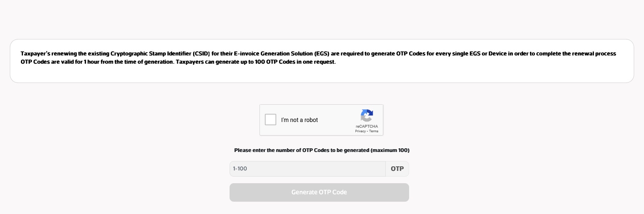
Task: Click the "(maximum 100)" text in prompt
Action: click(x=390, y=150)
